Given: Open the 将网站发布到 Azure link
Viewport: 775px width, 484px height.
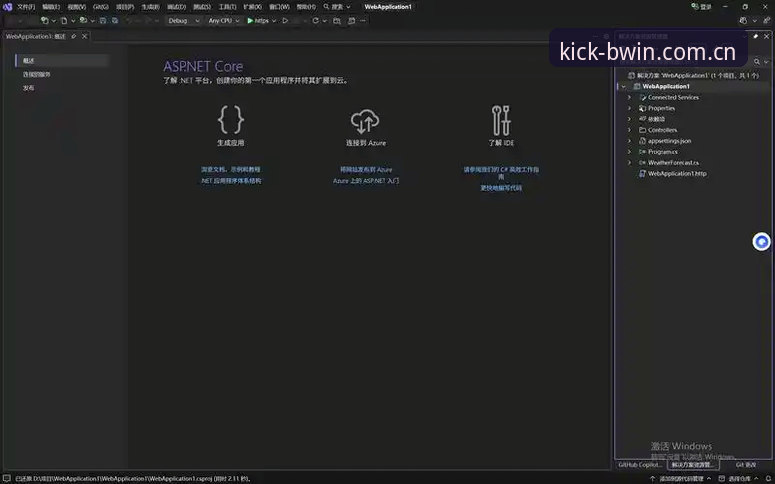Looking at the screenshot, I should (x=366, y=170).
